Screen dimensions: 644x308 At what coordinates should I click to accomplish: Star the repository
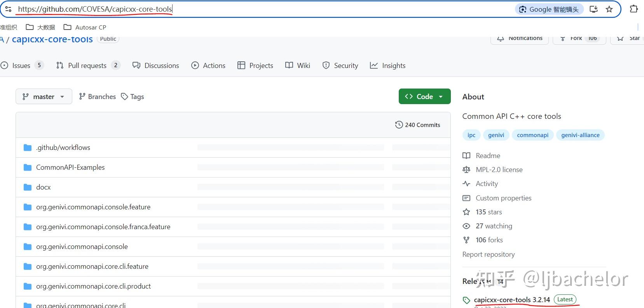[x=628, y=39]
